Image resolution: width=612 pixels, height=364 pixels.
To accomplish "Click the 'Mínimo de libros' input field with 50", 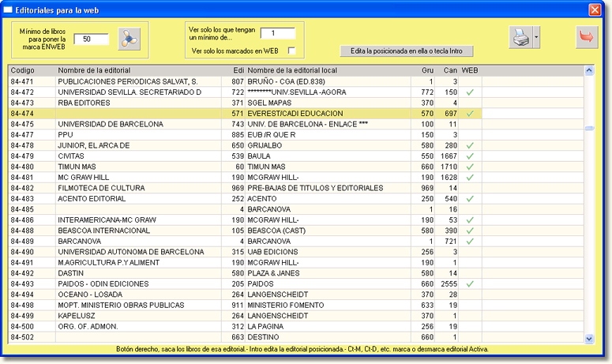I will click(91, 39).
